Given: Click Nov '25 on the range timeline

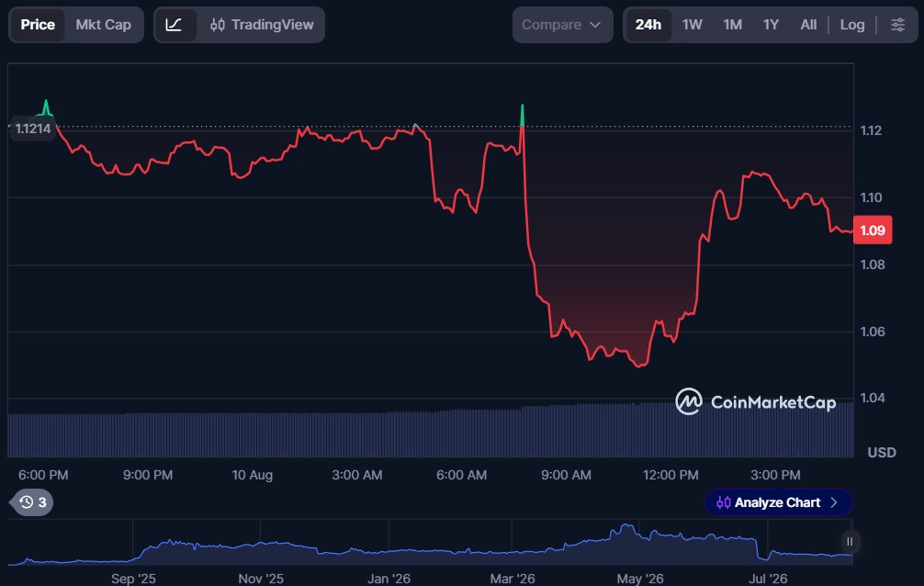Looking at the screenshot, I should 261,579.
